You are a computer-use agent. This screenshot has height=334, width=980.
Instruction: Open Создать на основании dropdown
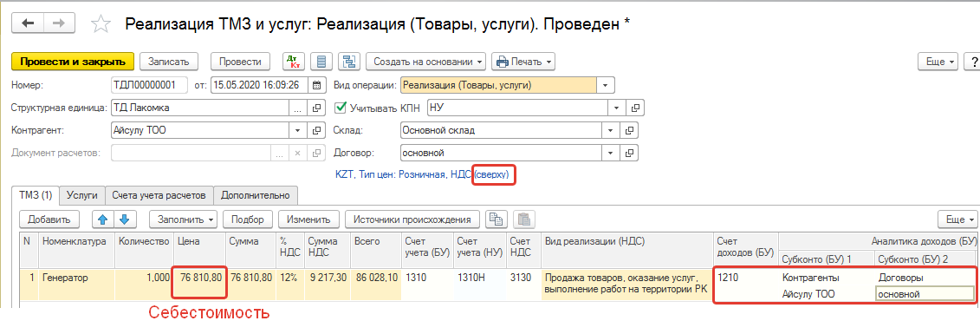(x=425, y=62)
